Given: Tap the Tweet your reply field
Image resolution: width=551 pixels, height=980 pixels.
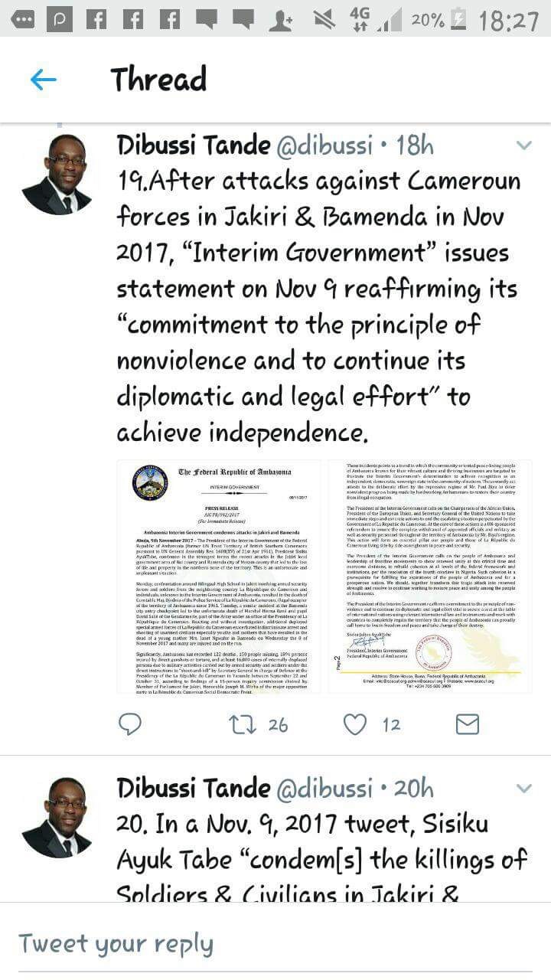Looking at the screenshot, I should pos(275,943).
